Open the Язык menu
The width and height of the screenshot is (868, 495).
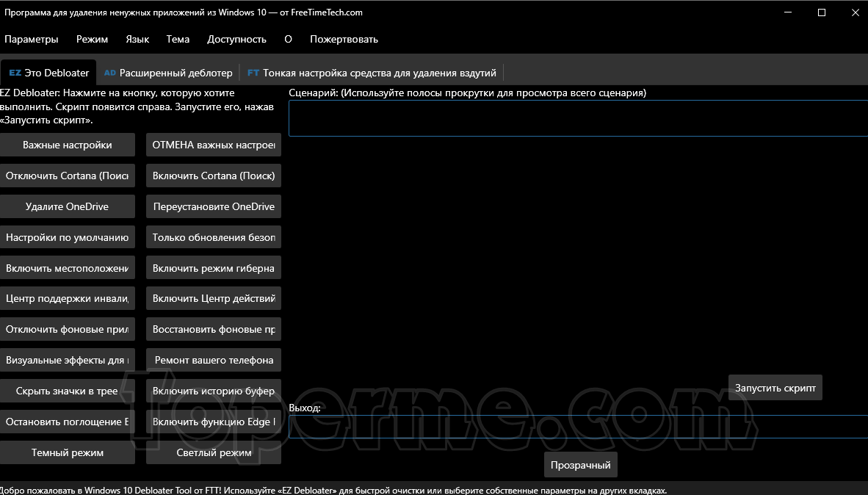(x=137, y=40)
